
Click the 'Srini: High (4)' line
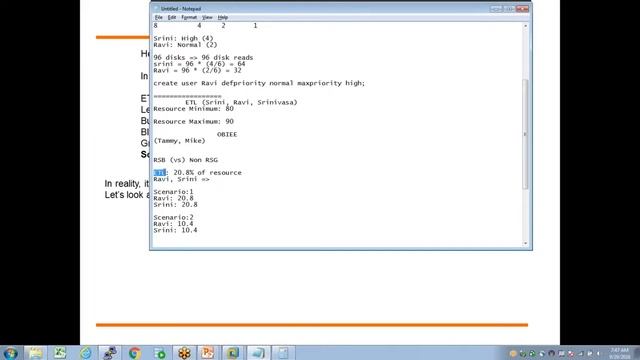[183, 38]
